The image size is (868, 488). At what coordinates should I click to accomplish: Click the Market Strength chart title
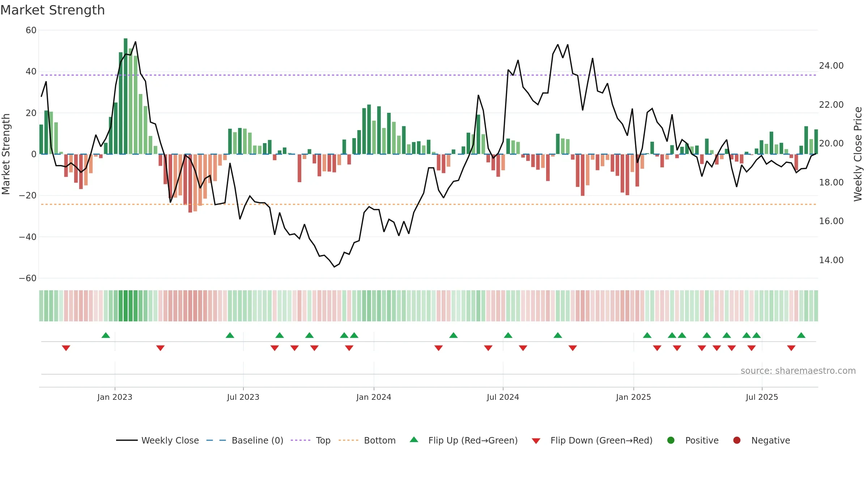point(52,10)
